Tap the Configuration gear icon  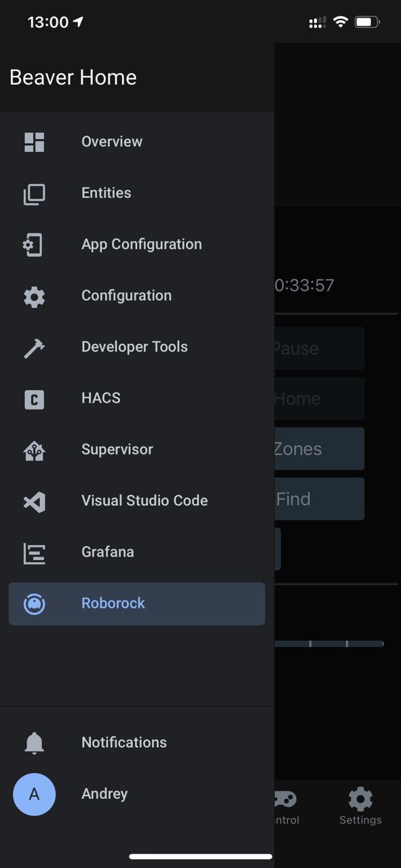pos(34,296)
